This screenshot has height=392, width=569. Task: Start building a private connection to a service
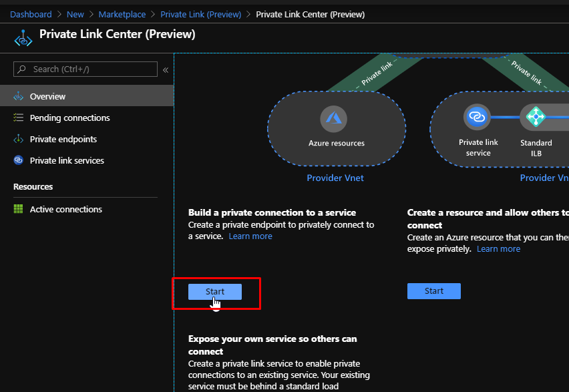point(215,291)
